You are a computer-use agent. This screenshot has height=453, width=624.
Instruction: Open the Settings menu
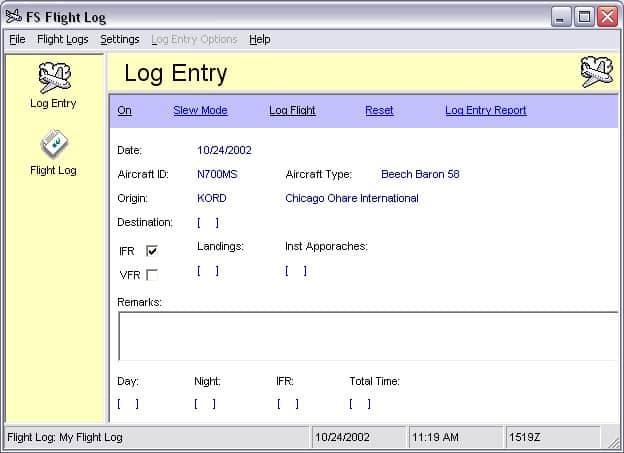120,40
